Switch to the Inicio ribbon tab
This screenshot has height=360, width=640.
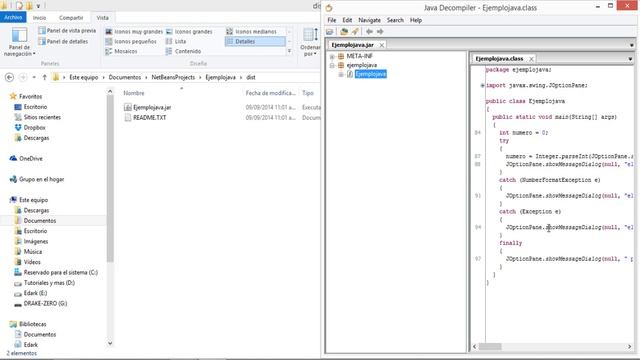click(40, 18)
